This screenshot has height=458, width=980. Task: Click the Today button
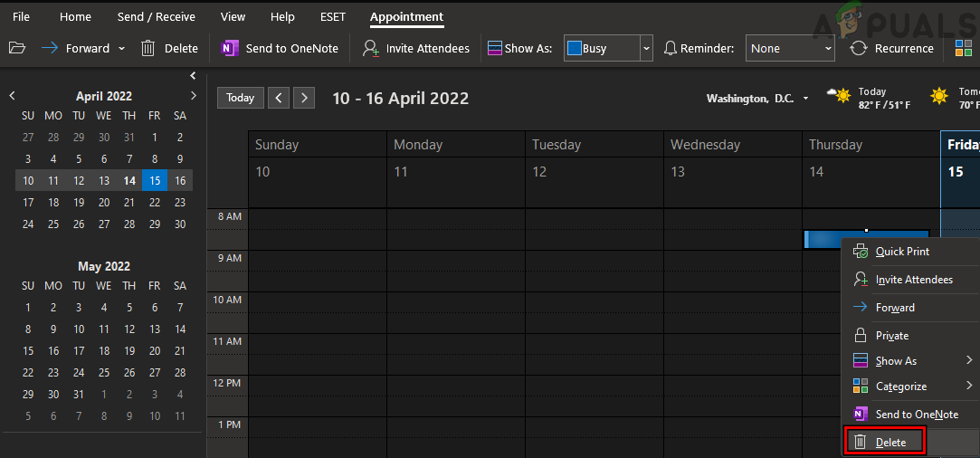coord(240,98)
